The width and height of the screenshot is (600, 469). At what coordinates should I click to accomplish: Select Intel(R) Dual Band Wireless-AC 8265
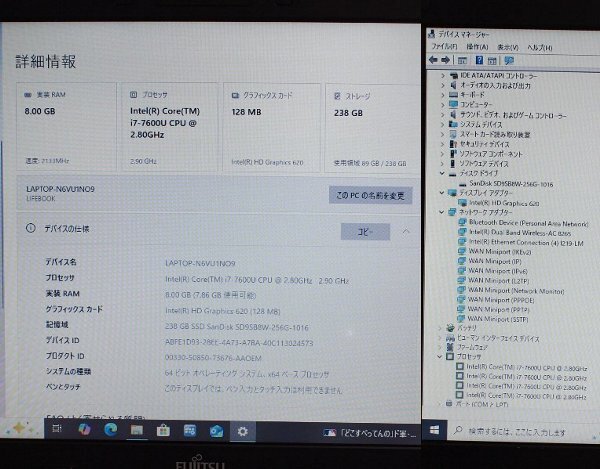(520, 233)
